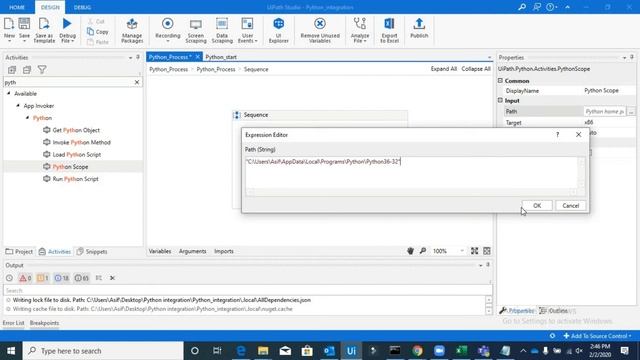Run Debug File button

coord(67,30)
